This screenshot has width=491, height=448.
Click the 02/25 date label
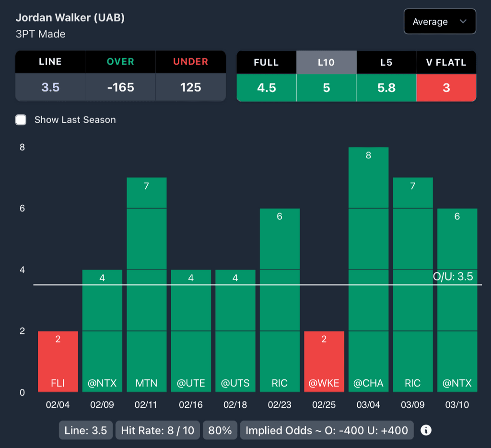[x=324, y=405]
